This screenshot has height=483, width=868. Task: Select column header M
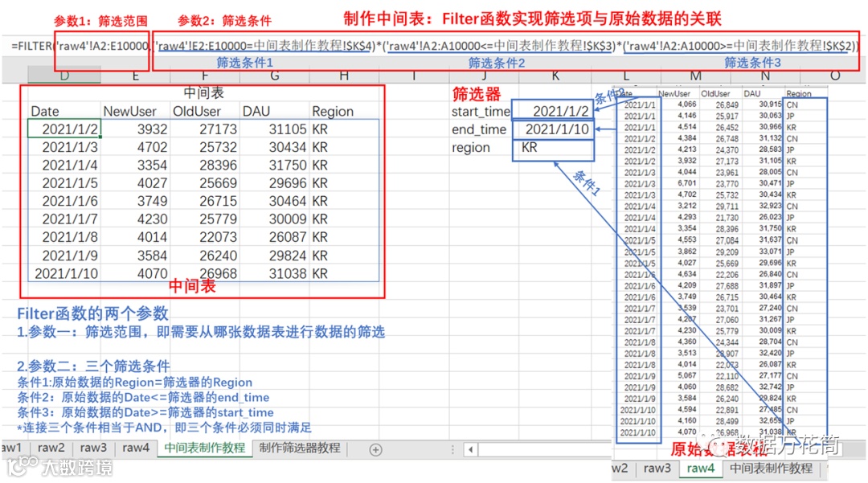pyautogui.click(x=695, y=76)
